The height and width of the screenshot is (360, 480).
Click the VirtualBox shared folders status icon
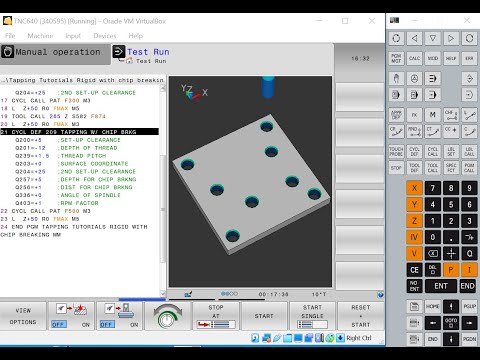pos(288,338)
